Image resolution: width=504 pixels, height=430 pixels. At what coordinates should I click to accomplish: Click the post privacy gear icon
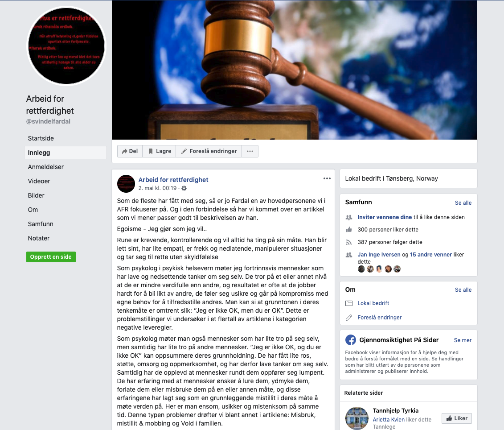(x=184, y=188)
